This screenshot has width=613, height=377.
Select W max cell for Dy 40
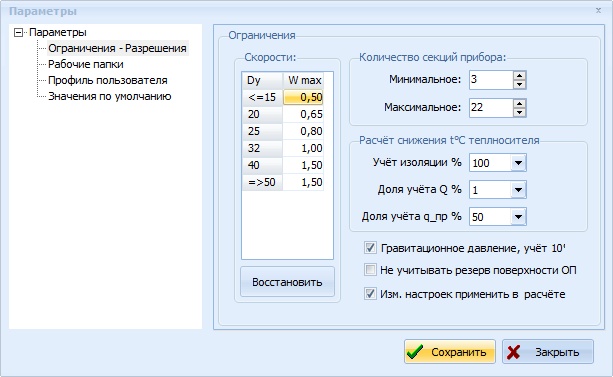click(x=303, y=165)
